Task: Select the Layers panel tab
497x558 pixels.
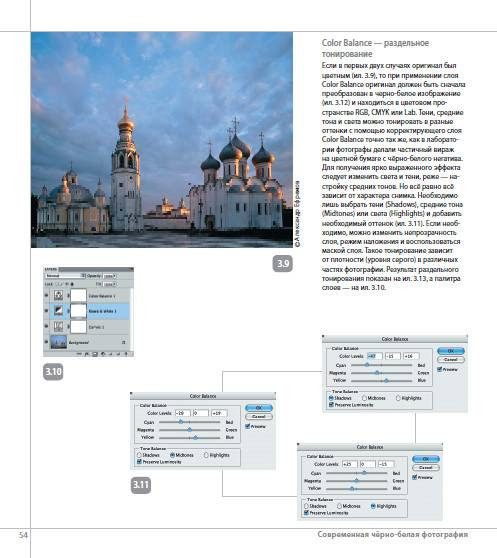Action: point(51,269)
